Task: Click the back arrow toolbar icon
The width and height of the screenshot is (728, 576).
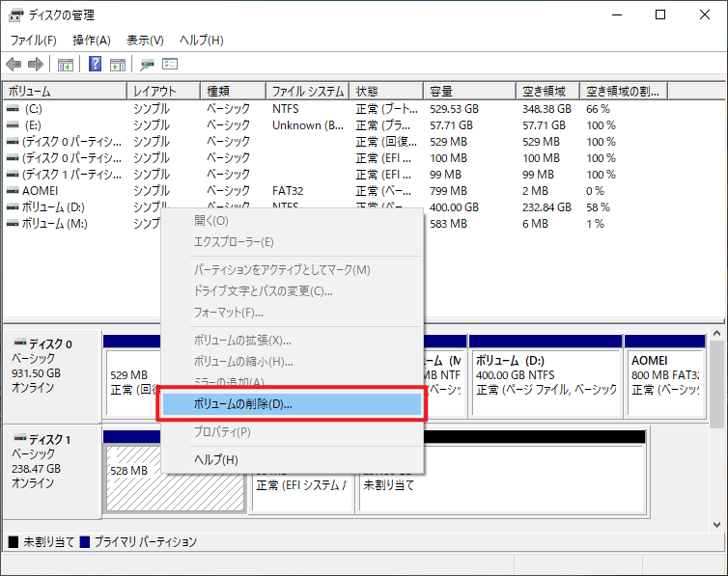Action: pos(14,65)
